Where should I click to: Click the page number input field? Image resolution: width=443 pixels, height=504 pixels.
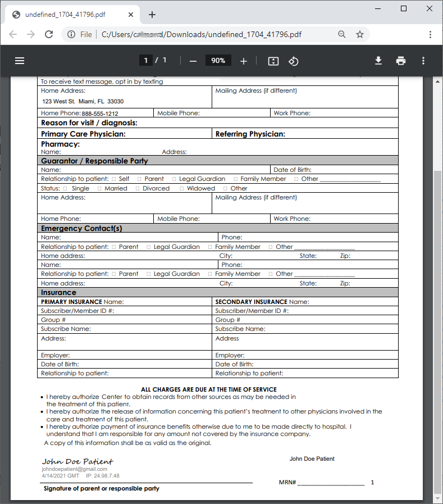(x=146, y=61)
